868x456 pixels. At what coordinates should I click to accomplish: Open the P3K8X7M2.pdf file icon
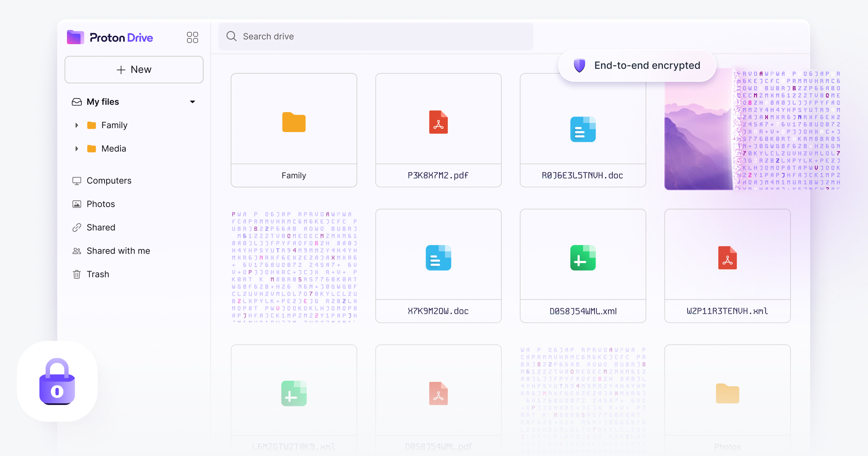click(x=438, y=122)
